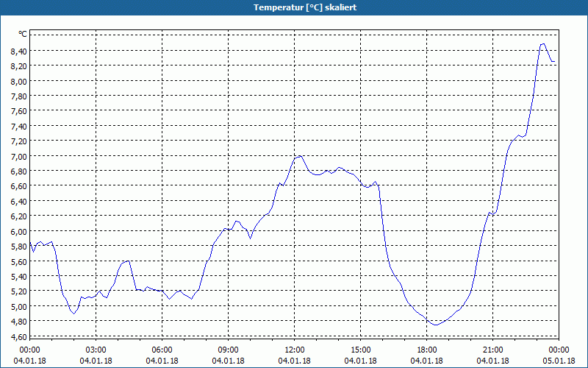Click the 6,40 y-axis value
The height and width of the screenshot is (368, 588).
coord(19,201)
